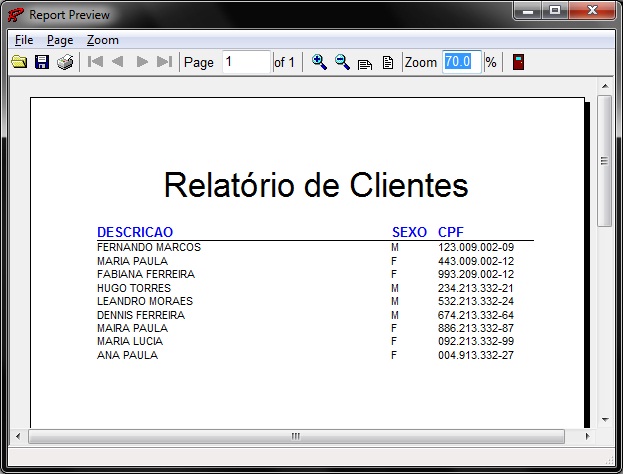Screen dimensions: 623x474
Task: Click the Zoom percentage field
Action: pos(462,62)
